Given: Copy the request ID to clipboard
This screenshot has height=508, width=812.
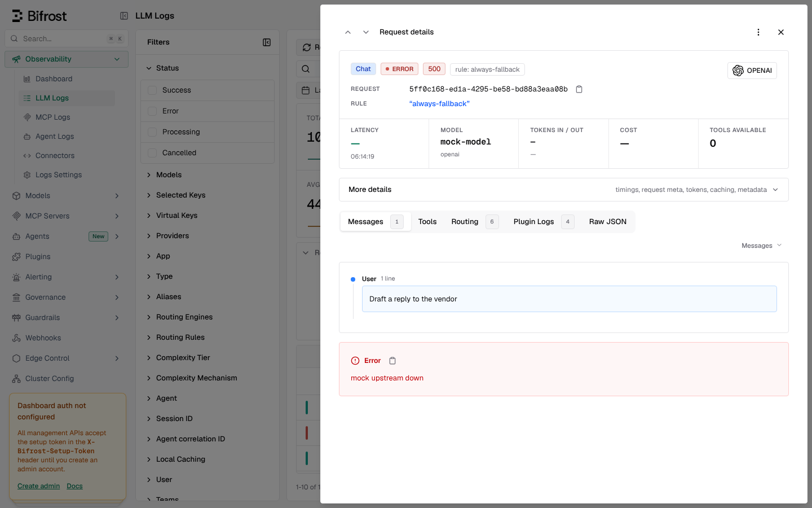Looking at the screenshot, I should point(579,89).
